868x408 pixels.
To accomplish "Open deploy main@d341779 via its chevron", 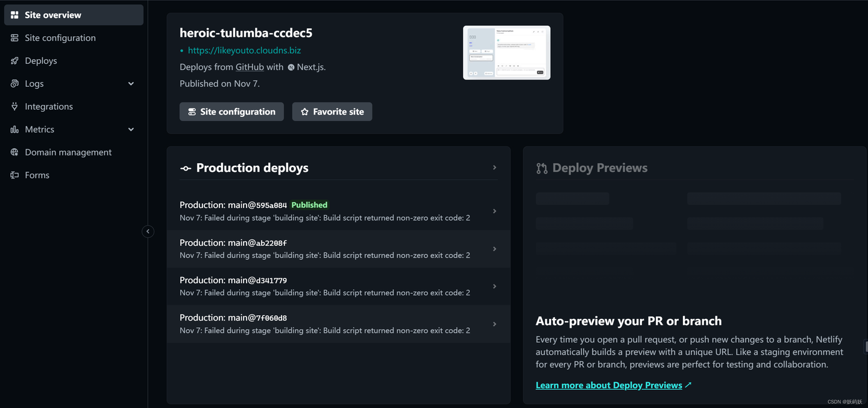I will point(494,286).
